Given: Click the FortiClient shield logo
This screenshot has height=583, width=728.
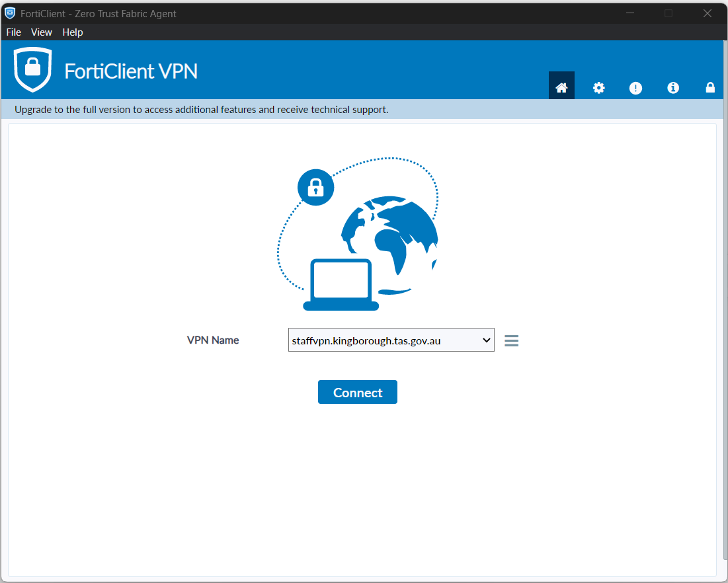Looking at the screenshot, I should coord(32,69).
